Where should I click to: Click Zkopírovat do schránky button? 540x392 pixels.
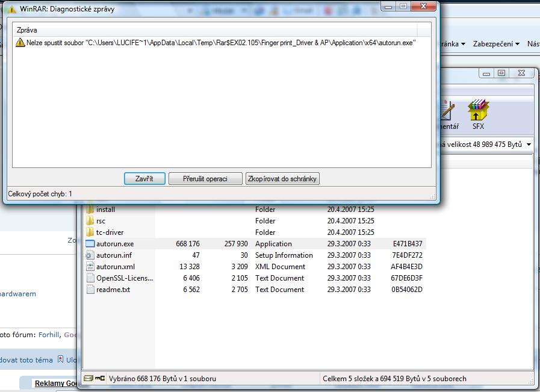point(282,179)
